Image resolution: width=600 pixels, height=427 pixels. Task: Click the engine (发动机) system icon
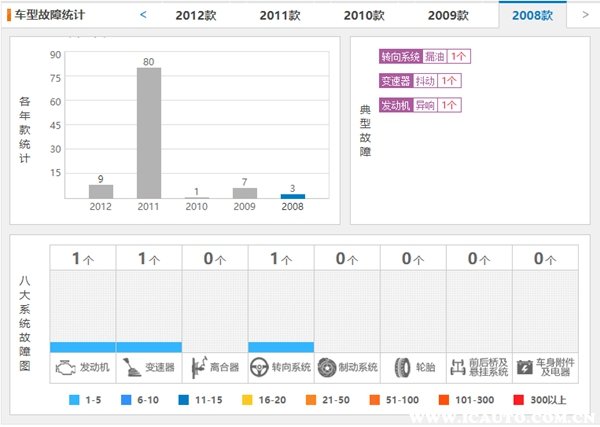pos(65,367)
